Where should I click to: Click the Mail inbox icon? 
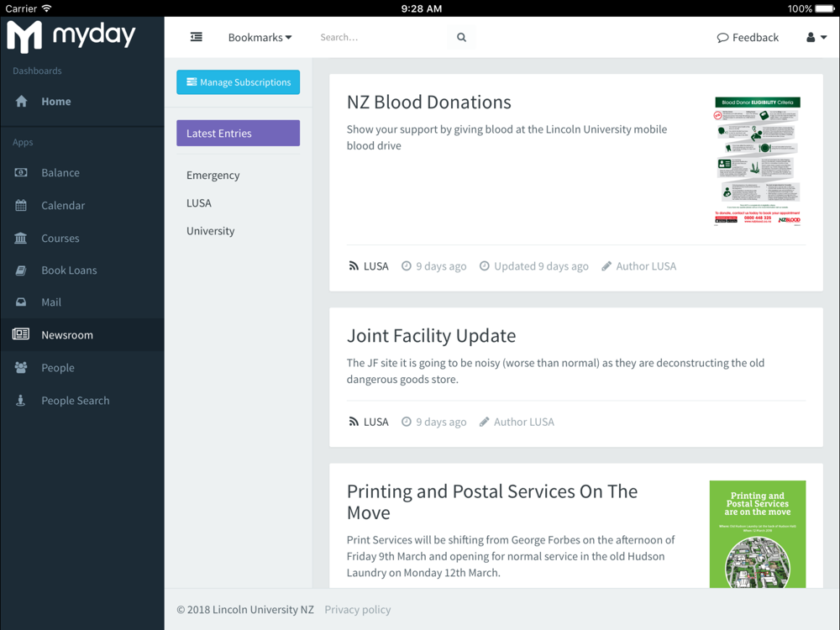21,302
